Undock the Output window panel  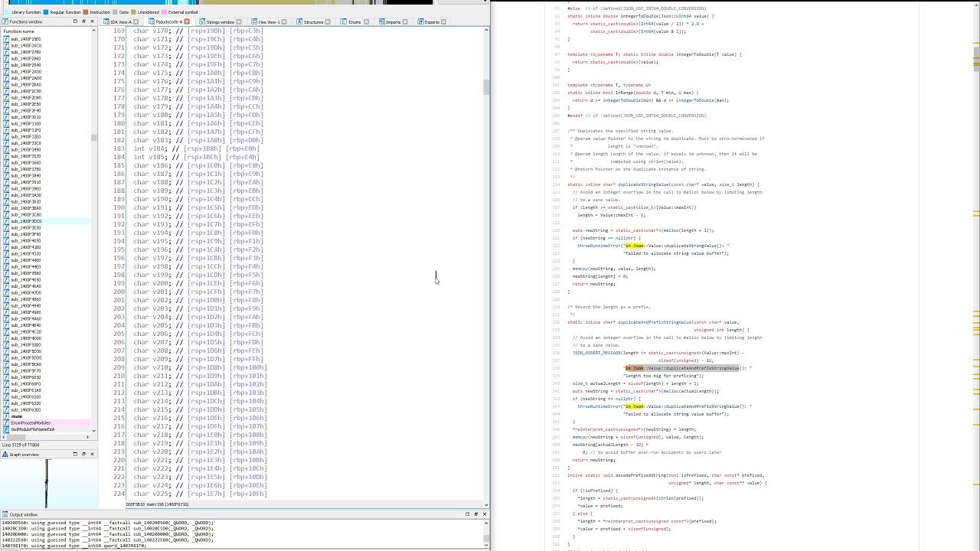coord(467,514)
